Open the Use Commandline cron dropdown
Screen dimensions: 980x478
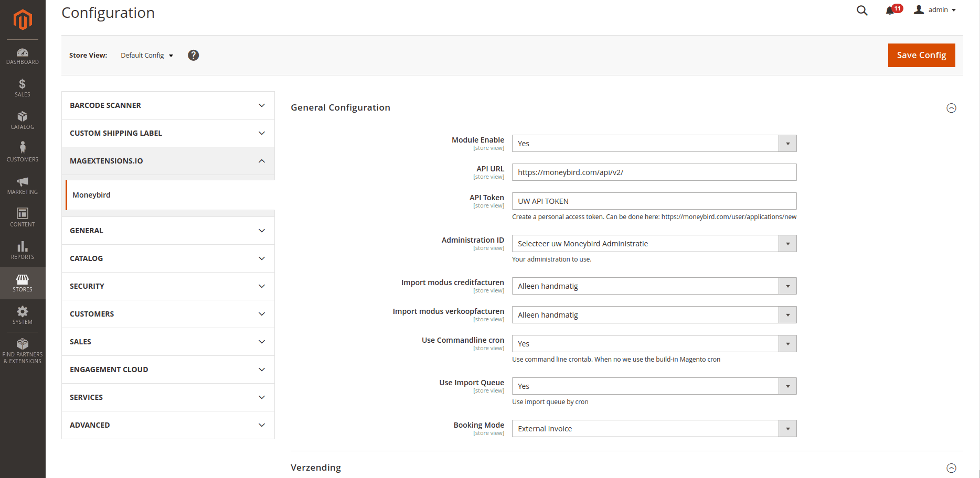pyautogui.click(x=654, y=344)
